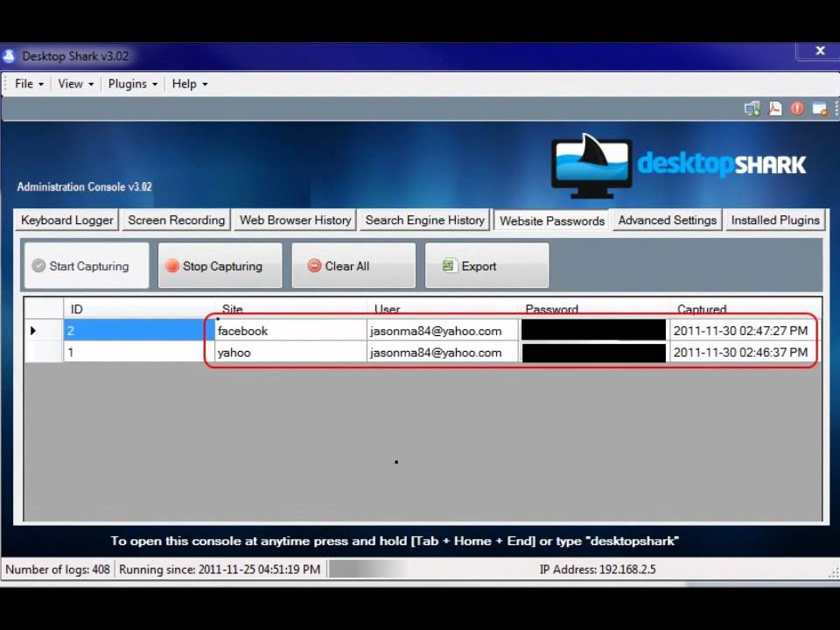
Task: Select the Website Passwords tab
Action: coord(552,220)
